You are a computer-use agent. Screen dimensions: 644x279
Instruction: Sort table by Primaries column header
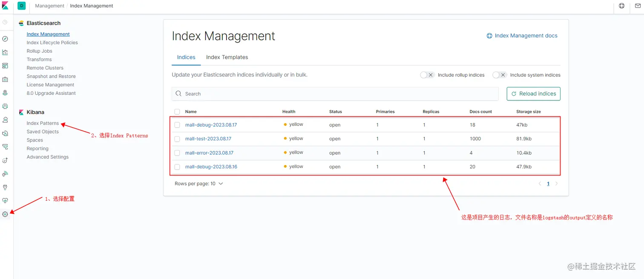(385, 111)
